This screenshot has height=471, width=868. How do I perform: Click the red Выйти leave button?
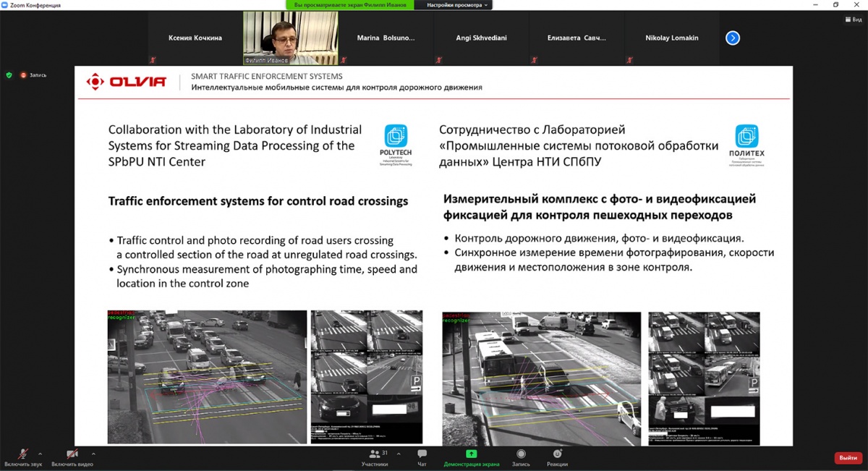point(848,458)
